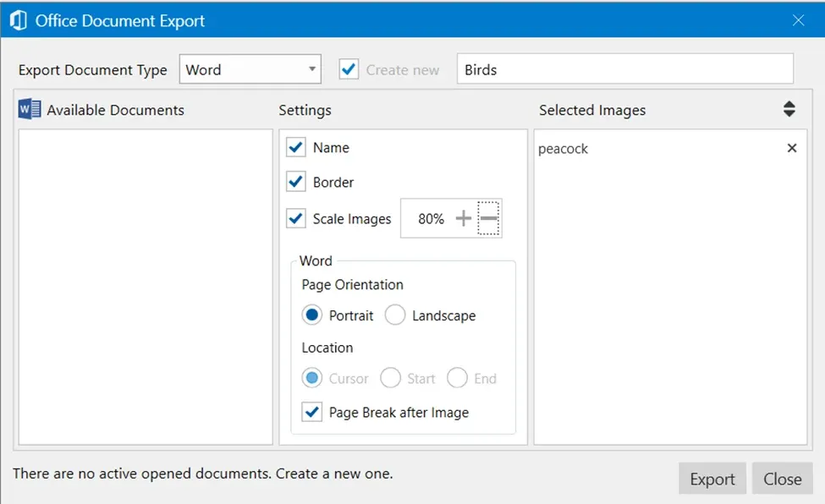Toggle the Name checkbox

(296, 147)
